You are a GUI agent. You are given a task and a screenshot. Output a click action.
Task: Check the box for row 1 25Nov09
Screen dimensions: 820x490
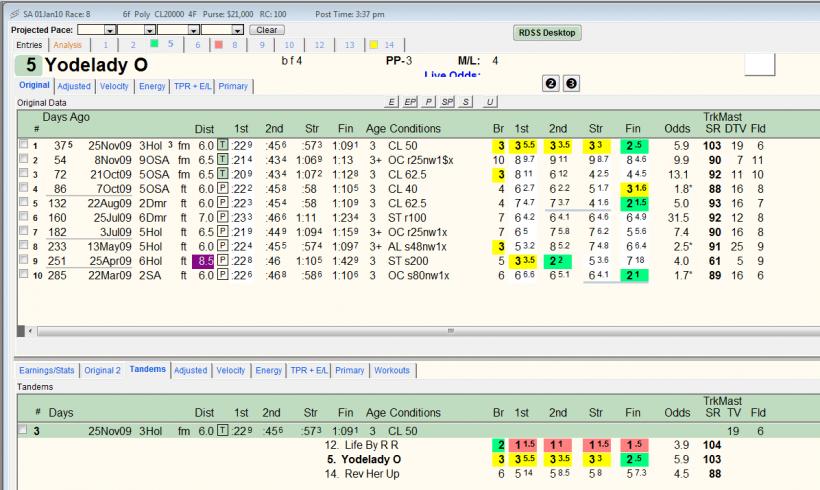(24, 144)
